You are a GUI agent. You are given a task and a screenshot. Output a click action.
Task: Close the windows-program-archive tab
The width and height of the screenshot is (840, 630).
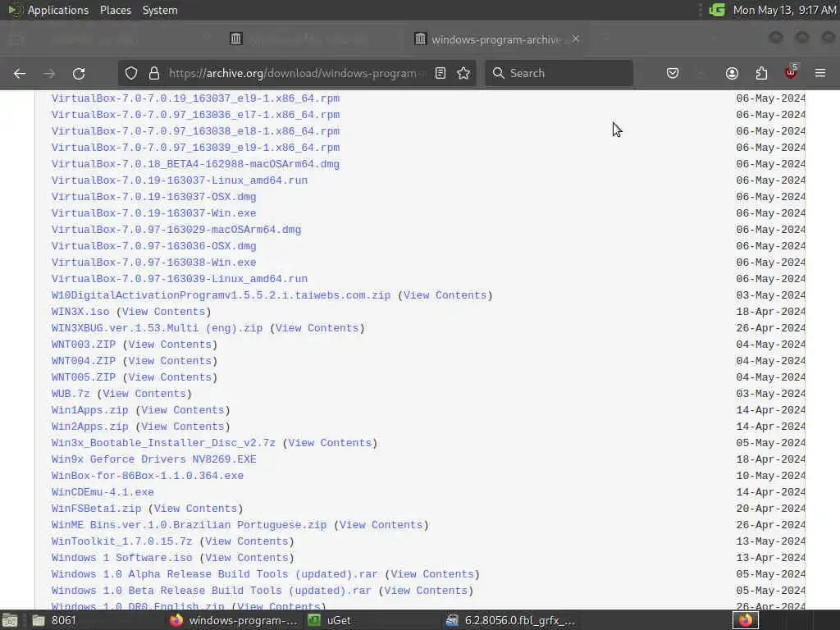click(x=576, y=39)
